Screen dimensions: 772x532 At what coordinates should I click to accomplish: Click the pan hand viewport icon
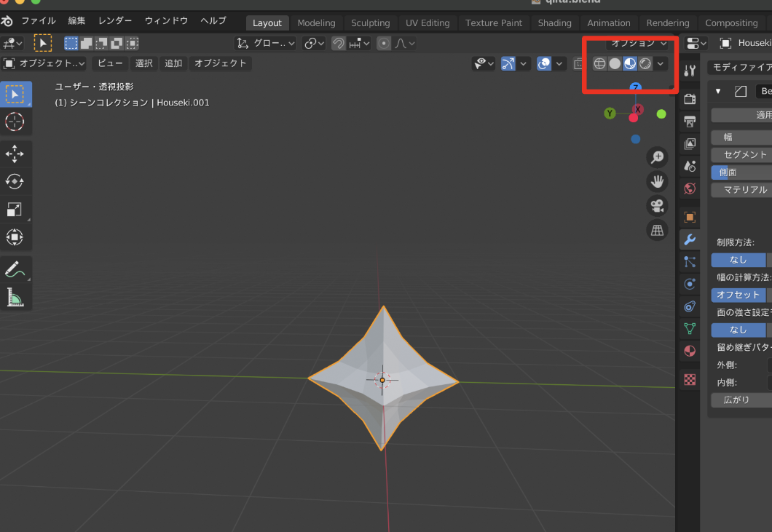(x=657, y=182)
